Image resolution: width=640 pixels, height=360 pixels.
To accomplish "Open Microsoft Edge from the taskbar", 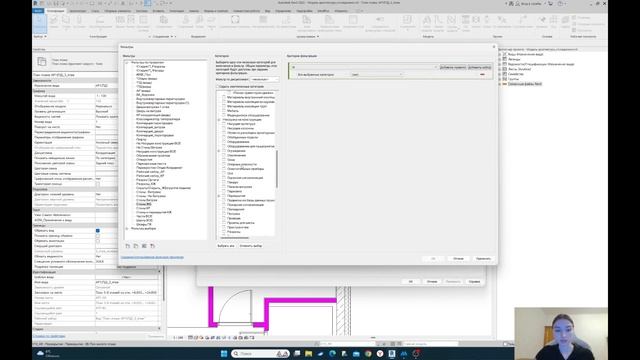I will (x=332, y=353).
